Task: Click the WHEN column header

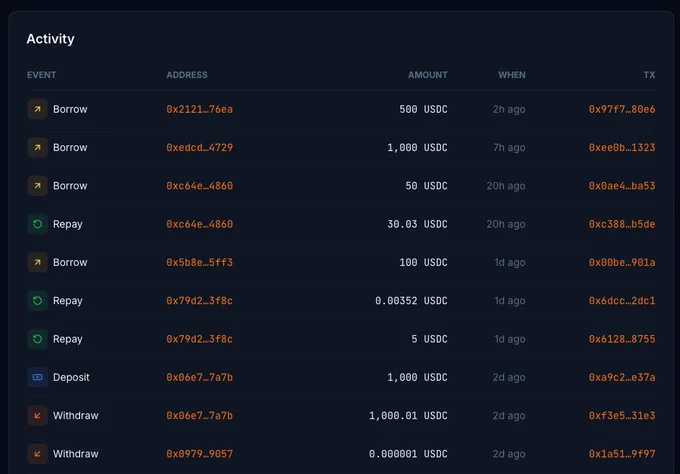Action: pos(512,75)
